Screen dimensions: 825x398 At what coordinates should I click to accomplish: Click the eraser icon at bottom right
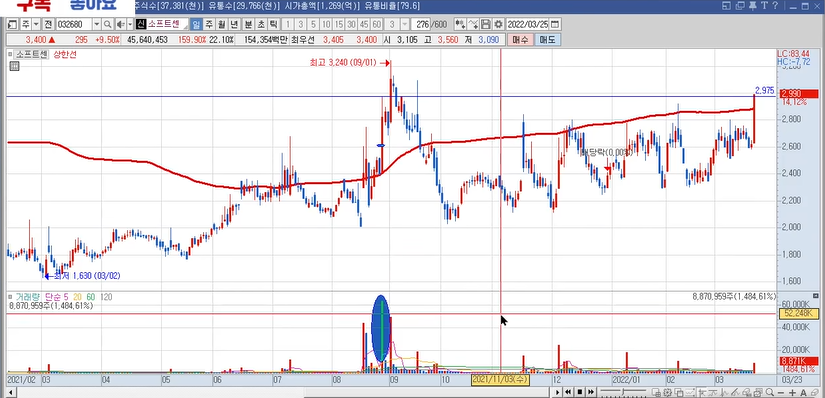coord(815,393)
